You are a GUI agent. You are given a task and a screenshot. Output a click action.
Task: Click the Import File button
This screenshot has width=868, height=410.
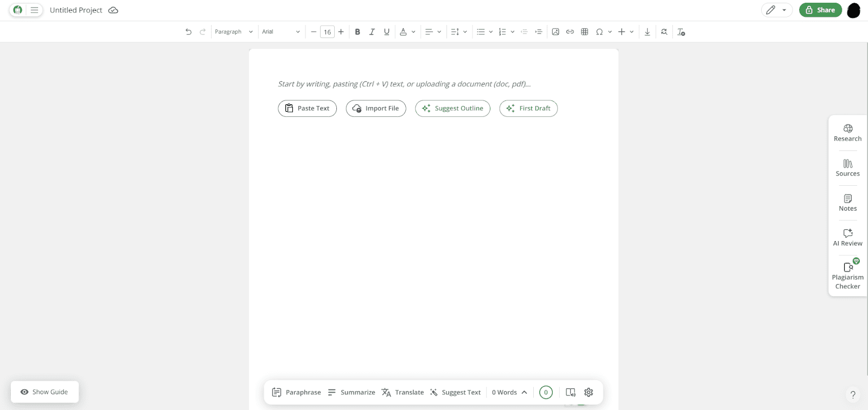click(x=376, y=108)
